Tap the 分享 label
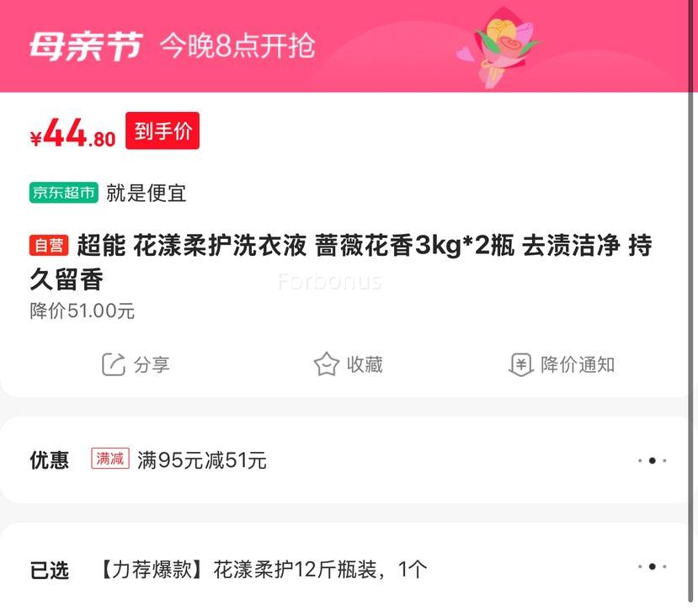Screen dimensions: 698x616 pos(152,364)
